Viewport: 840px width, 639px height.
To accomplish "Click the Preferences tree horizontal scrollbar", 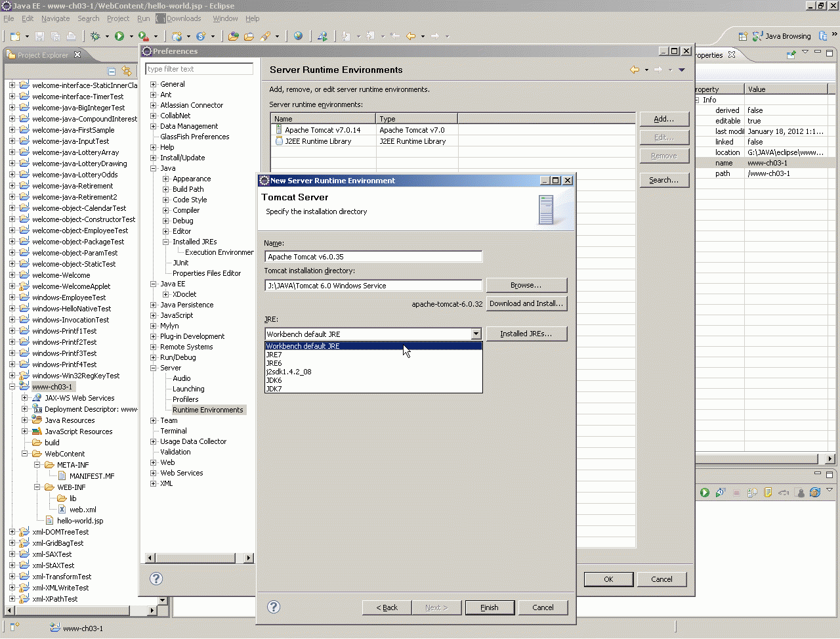I will tap(199, 558).
